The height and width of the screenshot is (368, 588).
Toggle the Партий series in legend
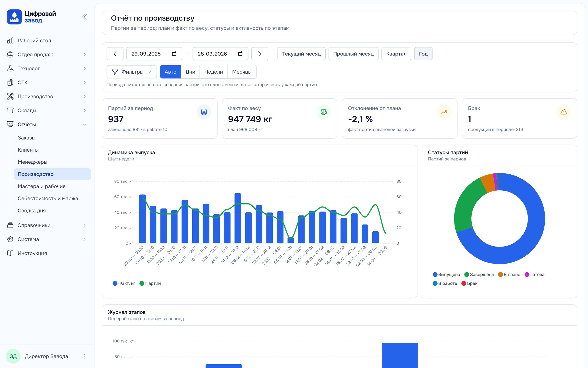pos(150,283)
